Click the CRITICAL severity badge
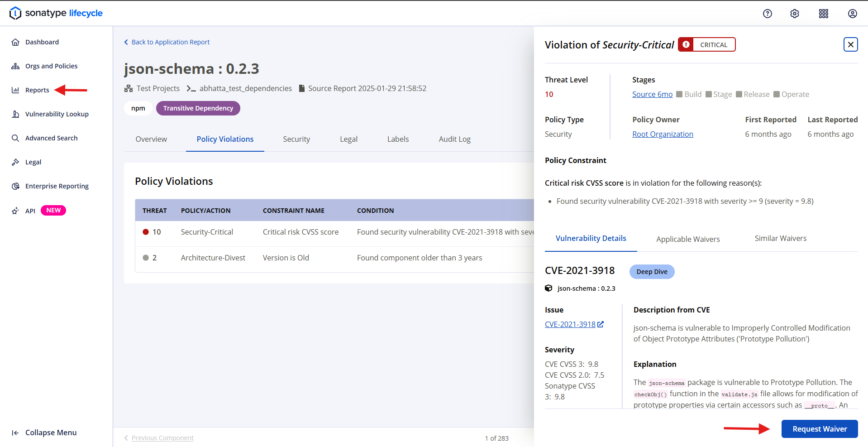 706,44
